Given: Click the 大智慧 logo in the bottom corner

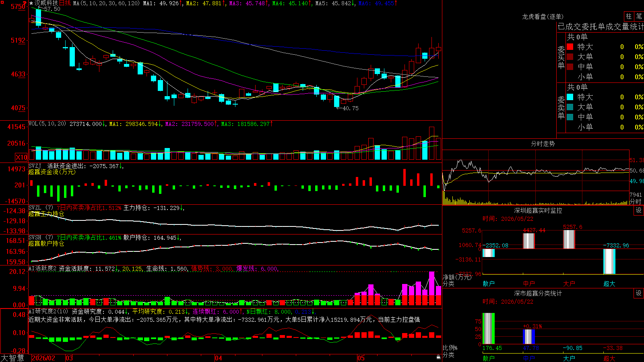Looking at the screenshot, I should pos(12,358).
